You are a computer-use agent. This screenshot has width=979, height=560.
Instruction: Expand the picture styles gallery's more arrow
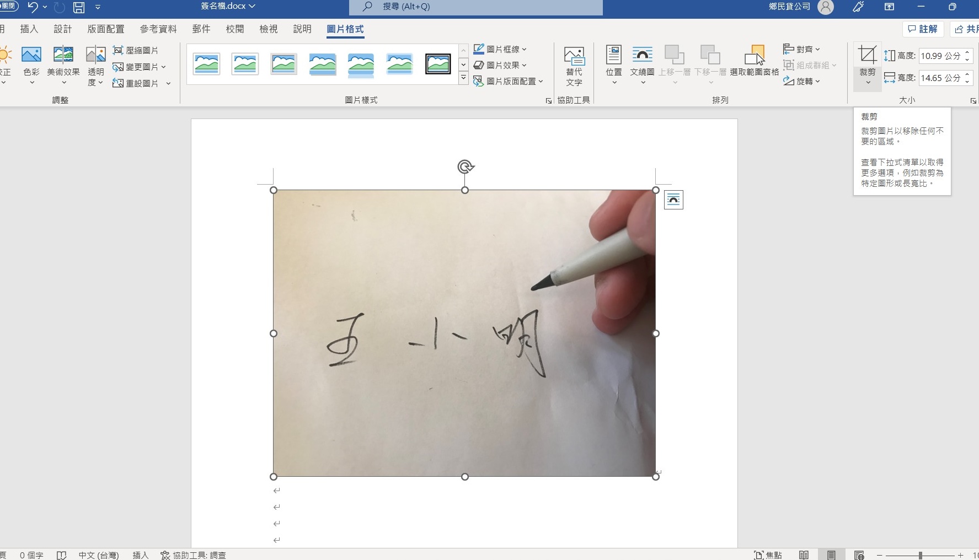click(463, 78)
